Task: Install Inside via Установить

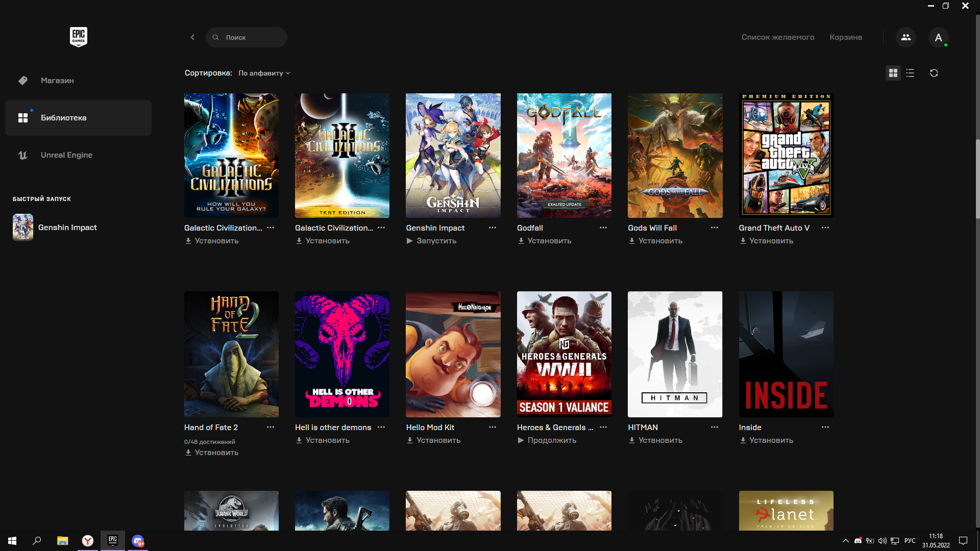Action: [x=766, y=440]
